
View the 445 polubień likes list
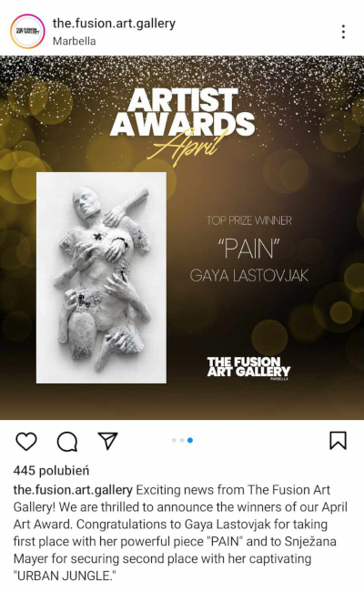click(x=51, y=471)
